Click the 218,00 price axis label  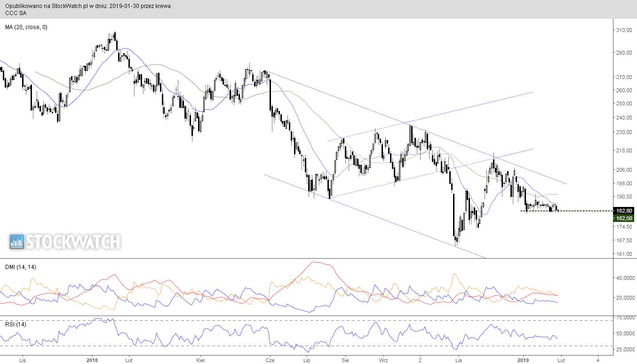[623, 150]
